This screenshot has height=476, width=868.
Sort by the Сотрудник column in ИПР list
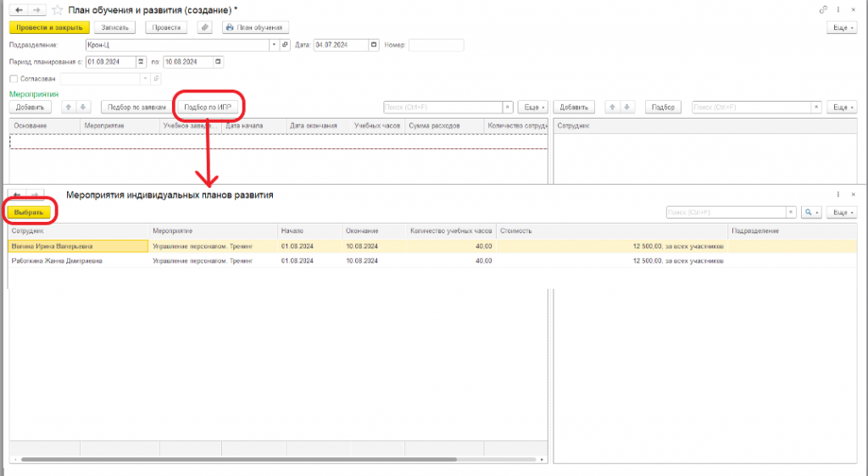coord(79,230)
